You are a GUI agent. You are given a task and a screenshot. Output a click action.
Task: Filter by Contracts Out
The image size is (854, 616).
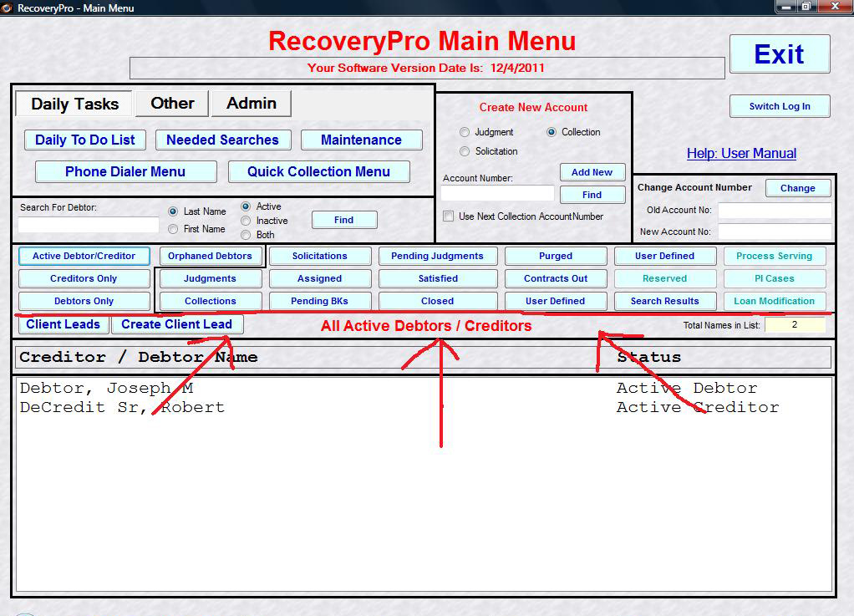[x=556, y=278]
